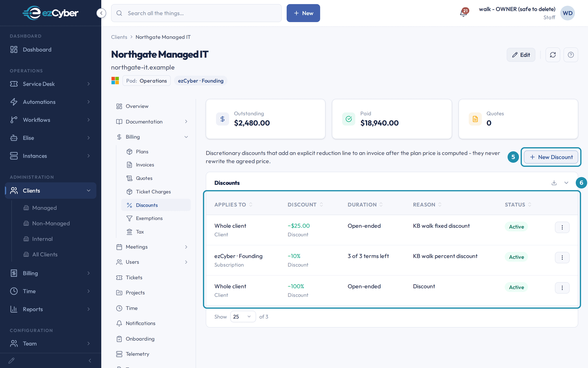This screenshot has height=368, width=588.
Task: Open the client Quotes page
Action: [156, 178]
